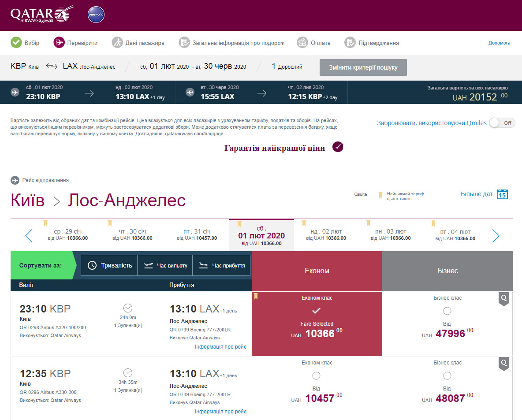Toggle the Qmiles booking switch
522x420 pixels.
click(x=502, y=123)
